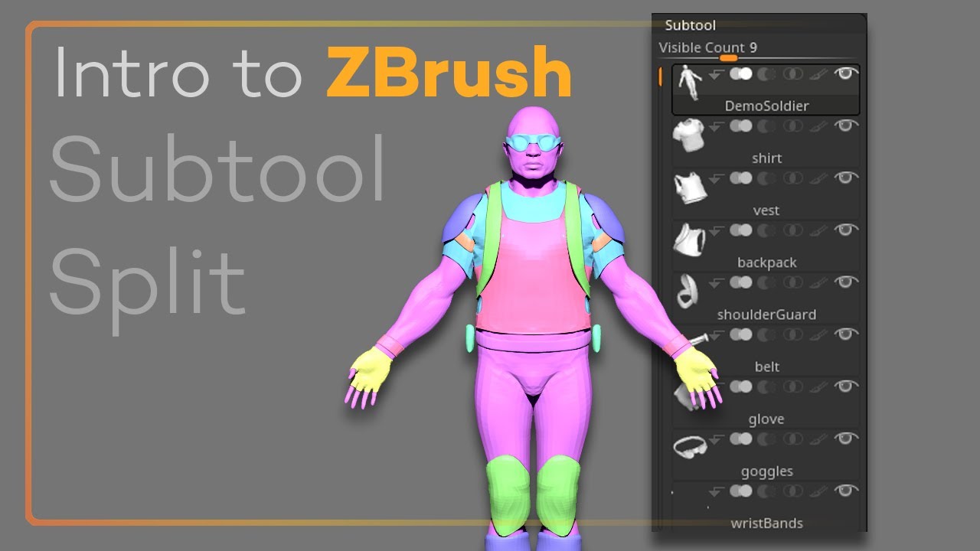Viewport: 980px width, 551px height.
Task: Hide the vest subtool
Action: click(845, 178)
